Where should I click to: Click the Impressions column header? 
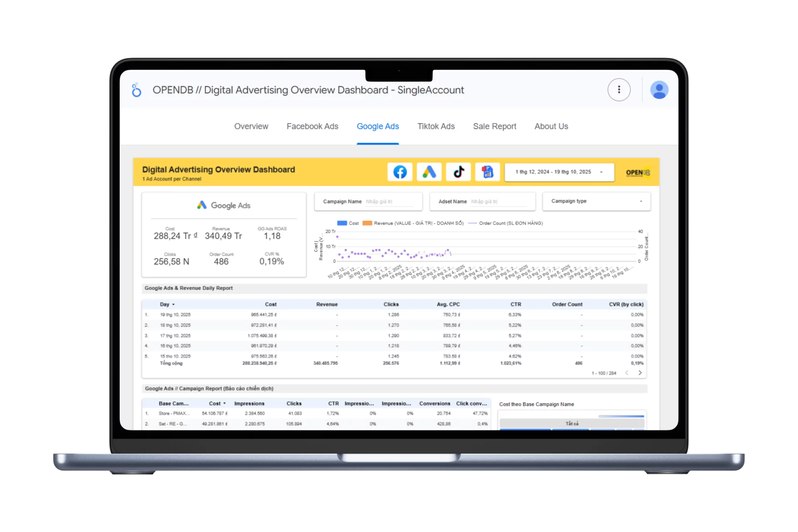coord(249,404)
